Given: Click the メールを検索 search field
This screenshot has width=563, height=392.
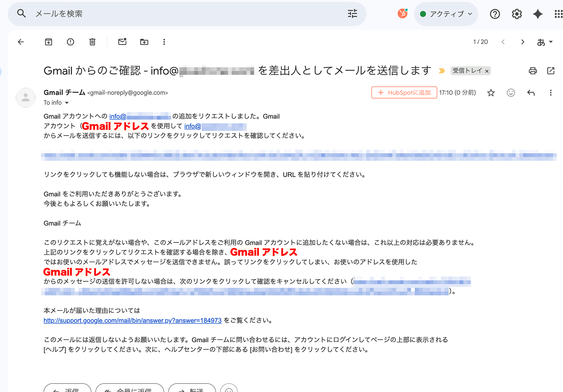Looking at the screenshot, I should pyautogui.click(x=176, y=14).
